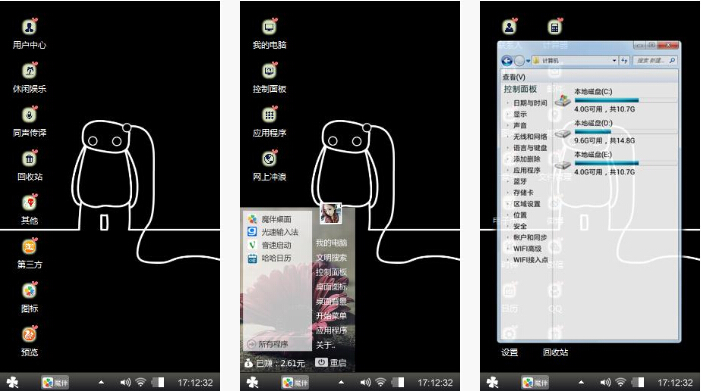Click the 重启 restart button
The image size is (701, 391).
click(x=331, y=363)
